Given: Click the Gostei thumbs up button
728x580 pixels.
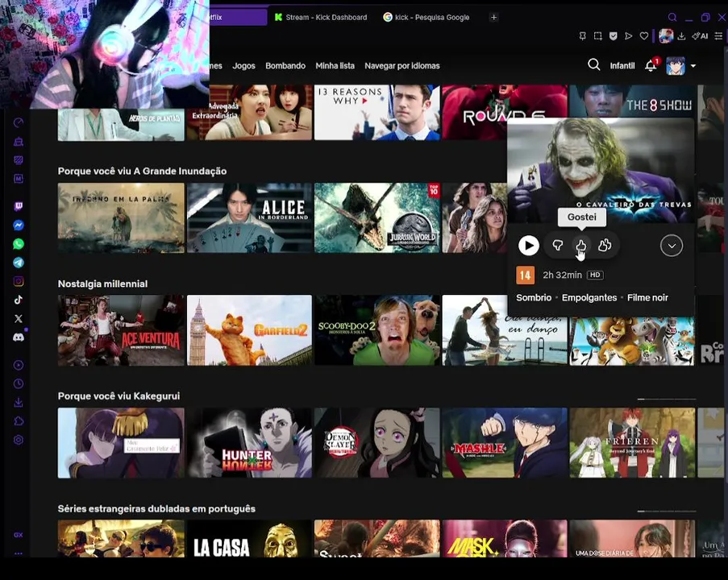Looking at the screenshot, I should pos(580,246).
